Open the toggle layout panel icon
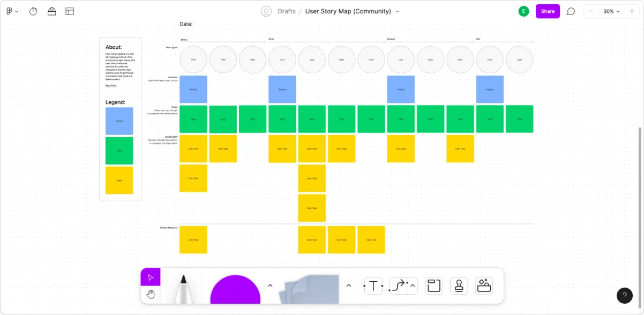This screenshot has height=315, width=644. tap(70, 11)
